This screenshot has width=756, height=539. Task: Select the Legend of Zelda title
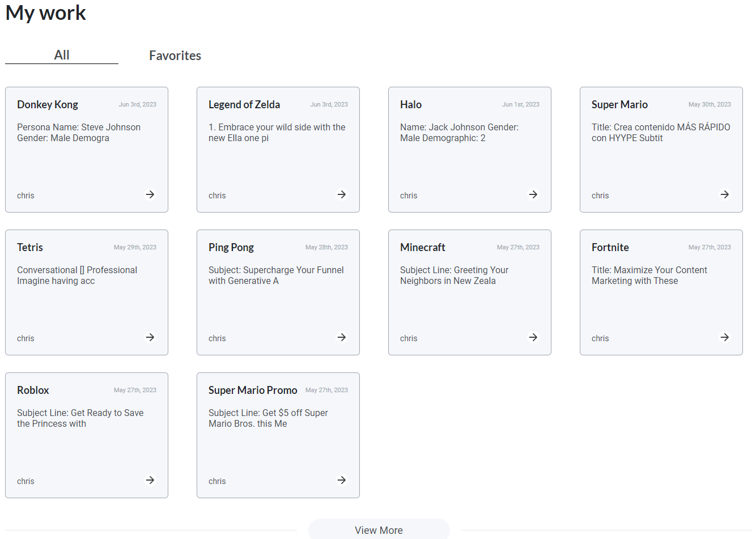(244, 104)
